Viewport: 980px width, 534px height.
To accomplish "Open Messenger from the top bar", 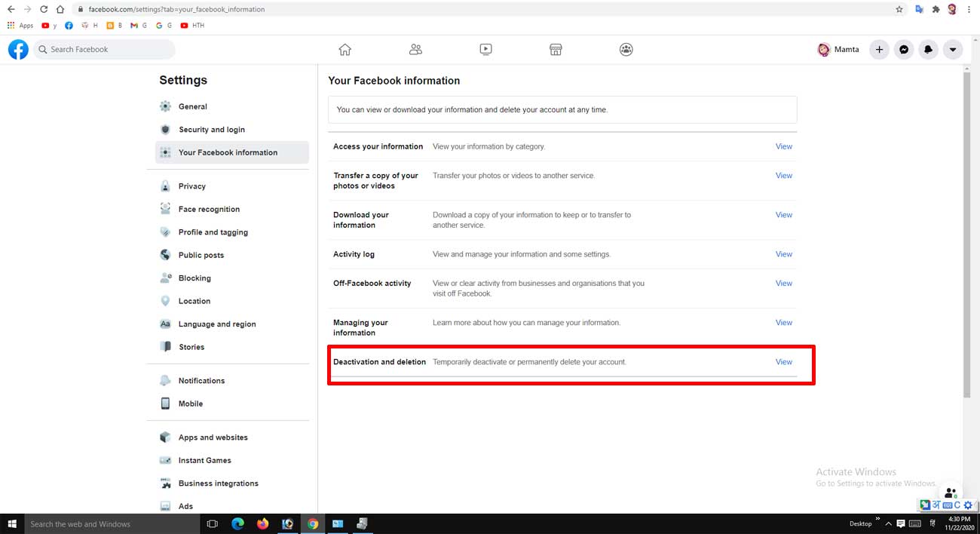I will coord(904,50).
